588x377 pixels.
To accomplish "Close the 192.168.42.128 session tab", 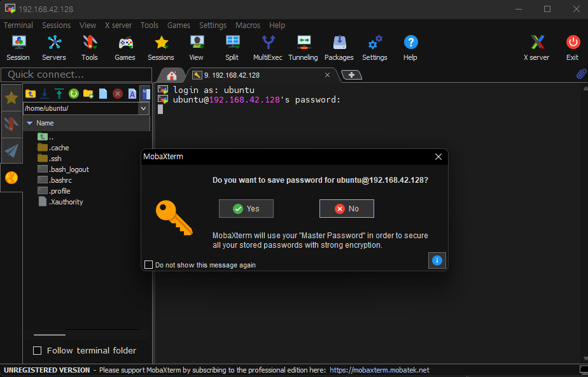I will (x=327, y=75).
